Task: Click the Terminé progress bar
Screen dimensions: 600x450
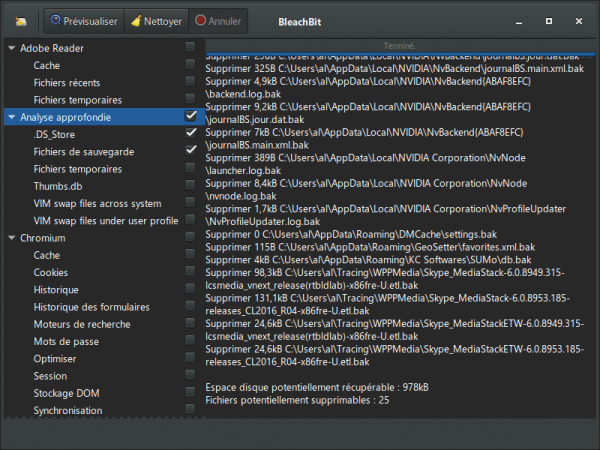Action: click(400, 46)
